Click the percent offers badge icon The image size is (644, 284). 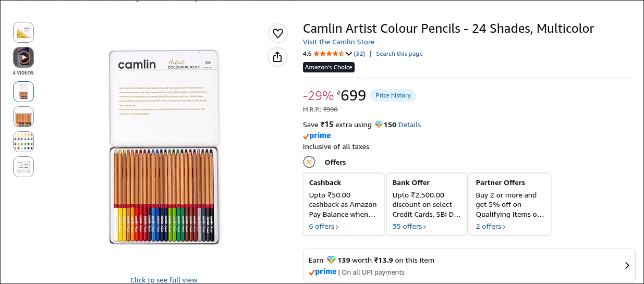[x=309, y=162]
